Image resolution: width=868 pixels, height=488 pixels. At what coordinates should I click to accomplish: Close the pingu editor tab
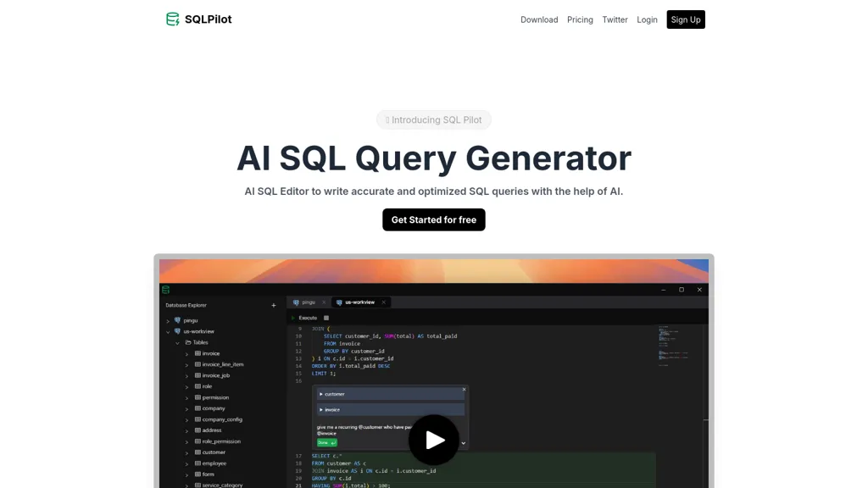[324, 302]
